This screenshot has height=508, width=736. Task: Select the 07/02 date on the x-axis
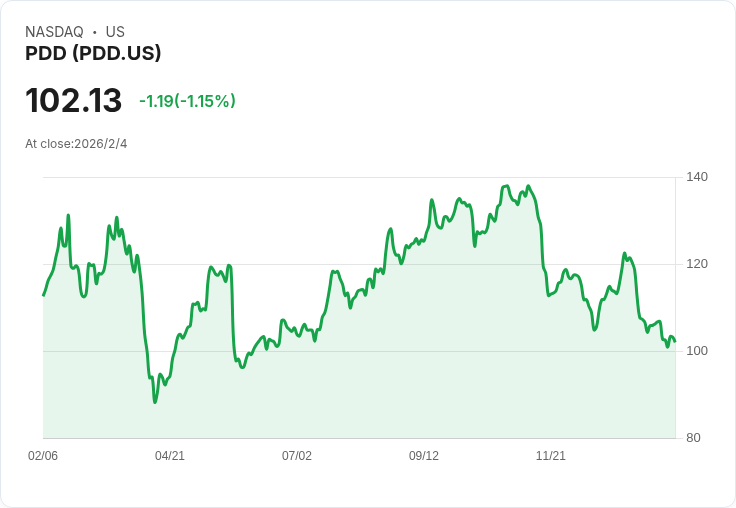coord(297,456)
